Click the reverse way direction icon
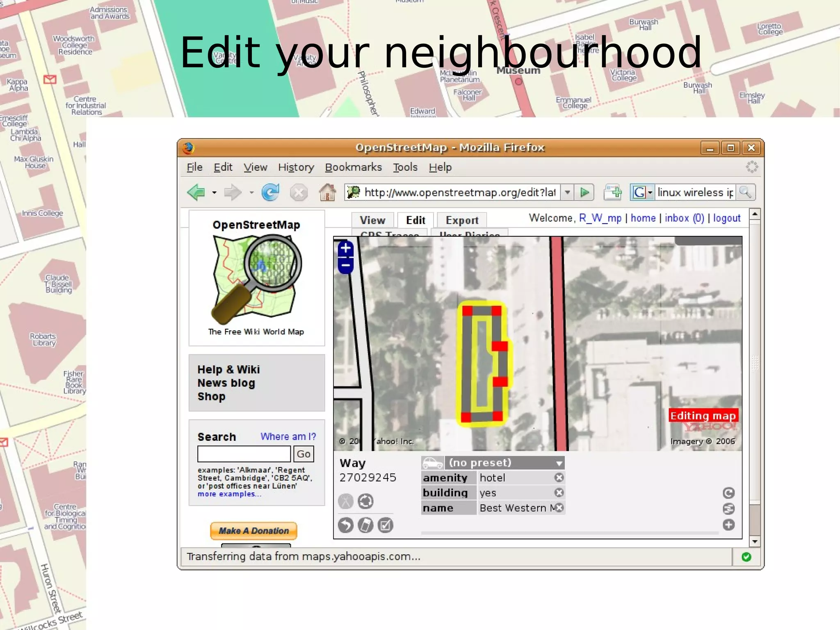 (365, 501)
